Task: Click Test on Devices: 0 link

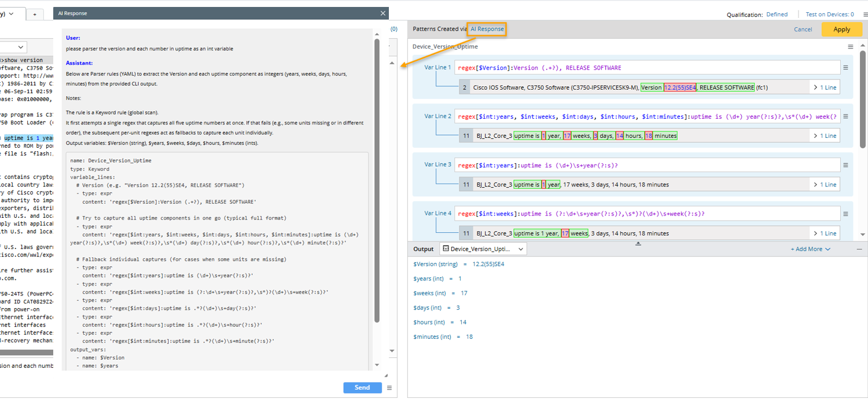Action: (830, 14)
